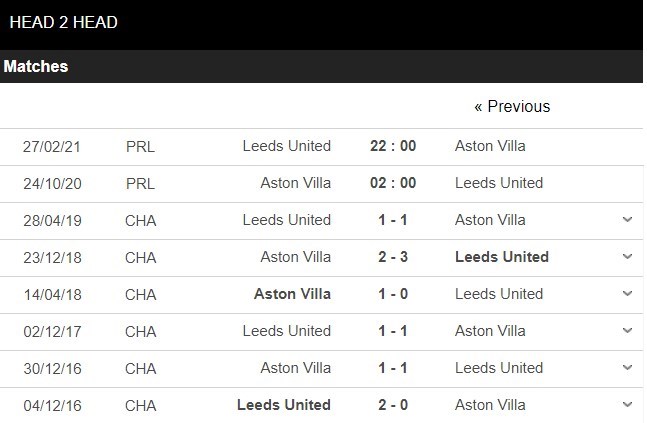The width and height of the screenshot is (647, 423).
Task: Click the 2 - 3 score result
Action: click(393, 257)
